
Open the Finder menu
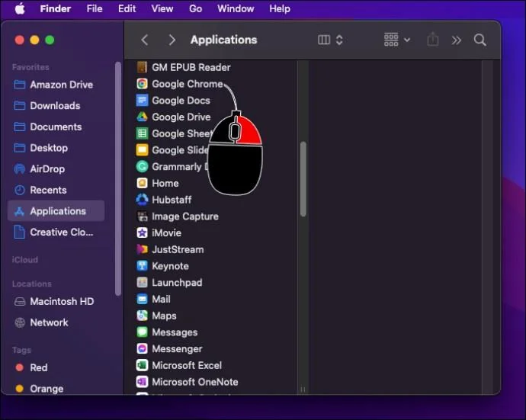[56, 8]
